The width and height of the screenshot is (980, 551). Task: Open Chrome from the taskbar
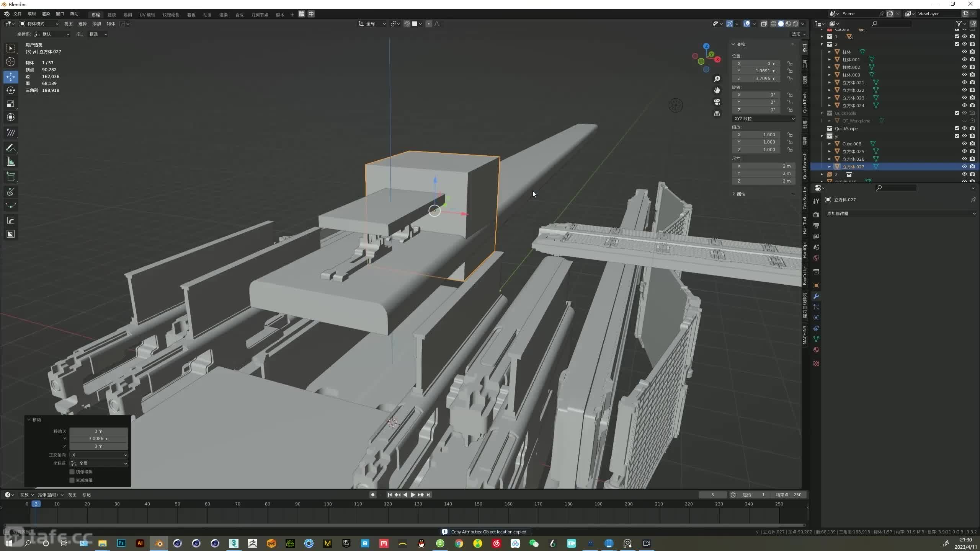pos(459,543)
